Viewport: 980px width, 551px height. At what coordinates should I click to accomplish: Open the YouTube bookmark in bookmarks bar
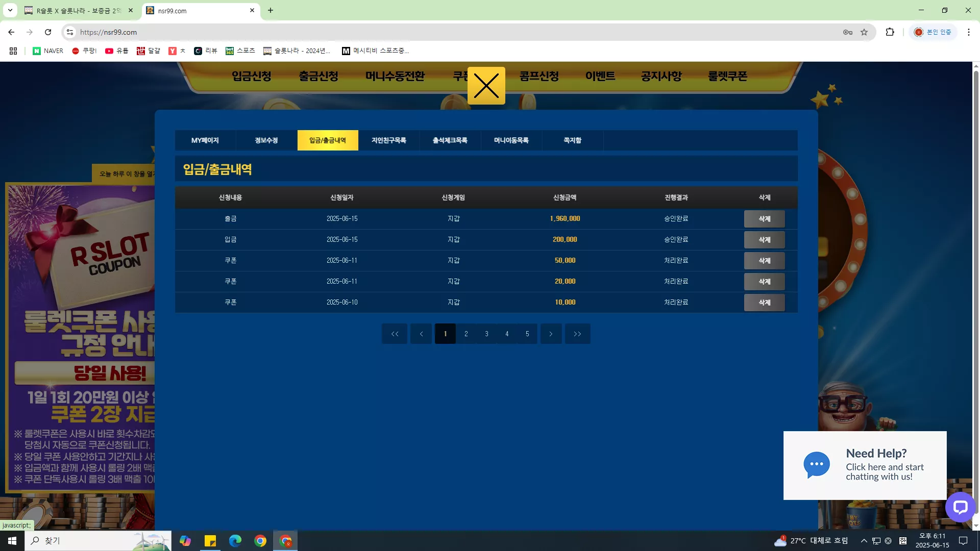(116, 51)
